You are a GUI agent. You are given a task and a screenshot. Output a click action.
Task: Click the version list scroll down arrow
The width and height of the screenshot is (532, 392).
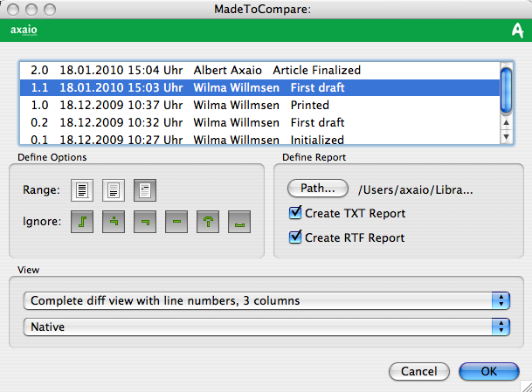pos(506,137)
